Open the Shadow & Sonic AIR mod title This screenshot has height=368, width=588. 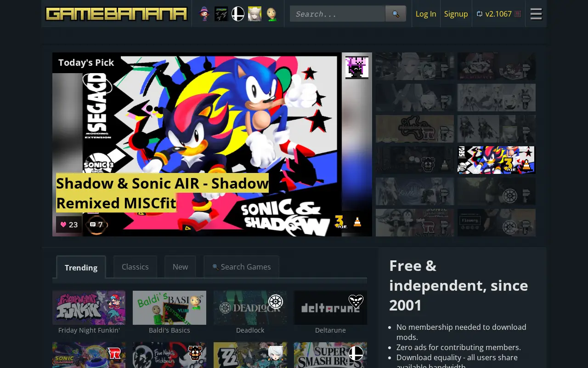coord(162,193)
